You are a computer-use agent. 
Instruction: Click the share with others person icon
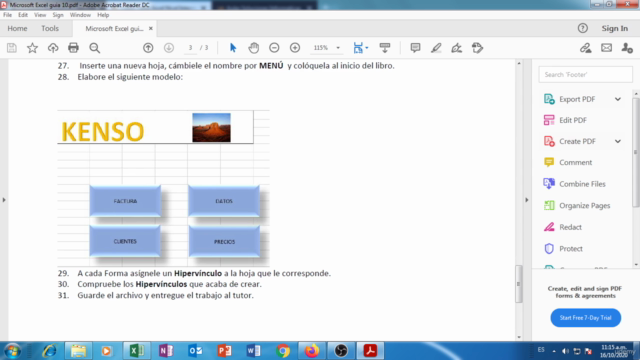point(627,48)
